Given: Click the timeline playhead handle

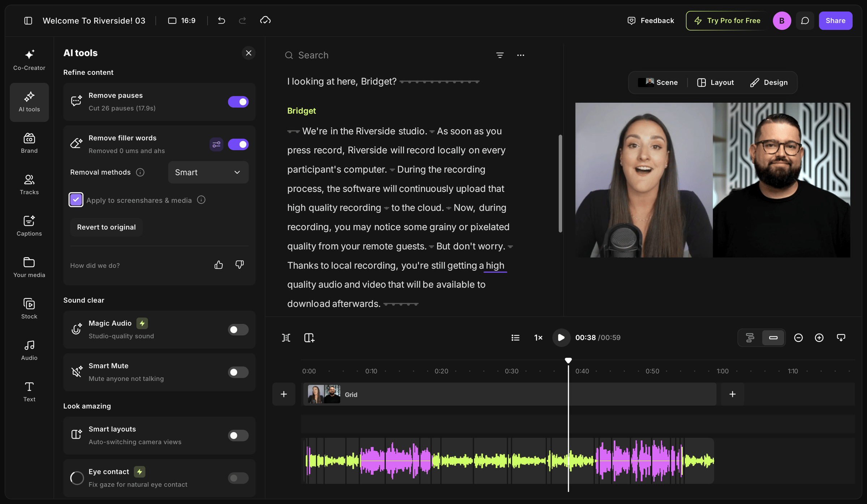Looking at the screenshot, I should coord(568,360).
